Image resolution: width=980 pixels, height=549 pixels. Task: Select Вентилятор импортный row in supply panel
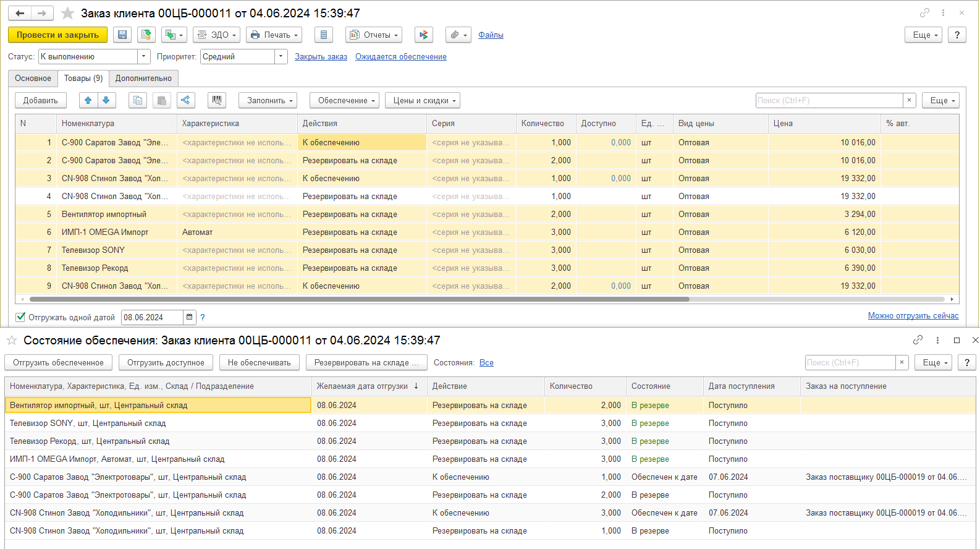[x=490, y=406]
